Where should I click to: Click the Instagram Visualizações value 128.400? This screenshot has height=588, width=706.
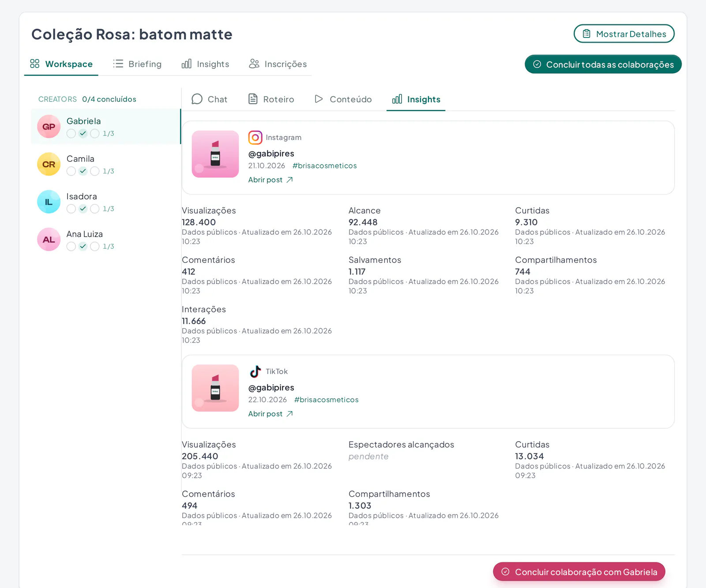[199, 222]
